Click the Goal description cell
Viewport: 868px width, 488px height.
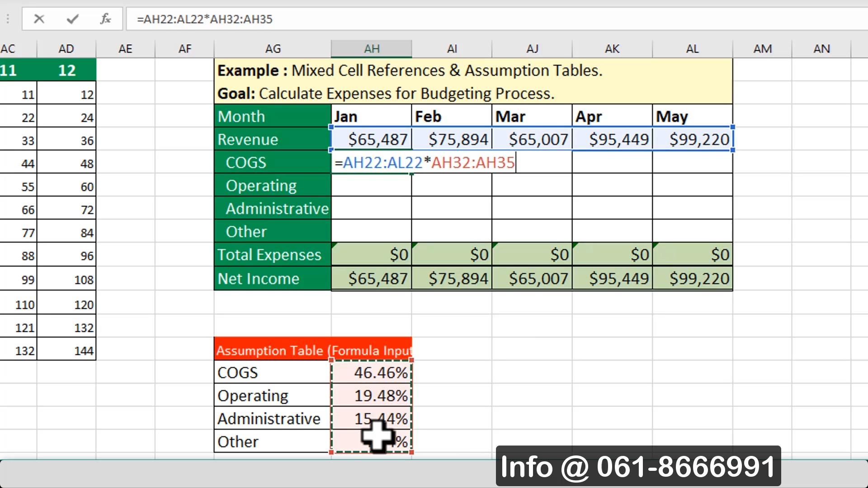click(x=473, y=93)
